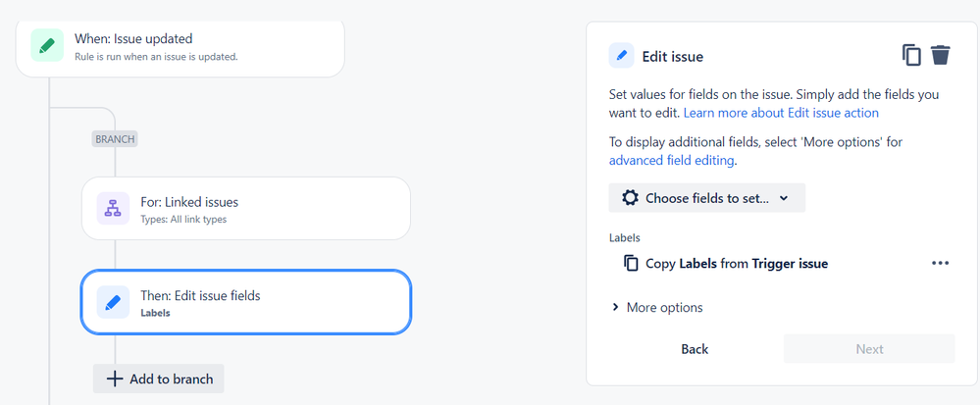Viewport: 980px width, 405px height.
Task: Open Choose fields to set dropdown
Action: pyautogui.click(x=706, y=198)
